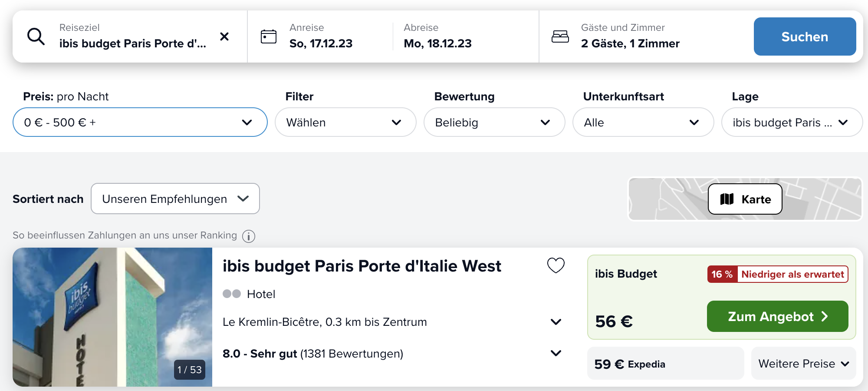Click the calendar icon next to Anreise
Viewport: 868px width, 391px height.
[268, 36]
